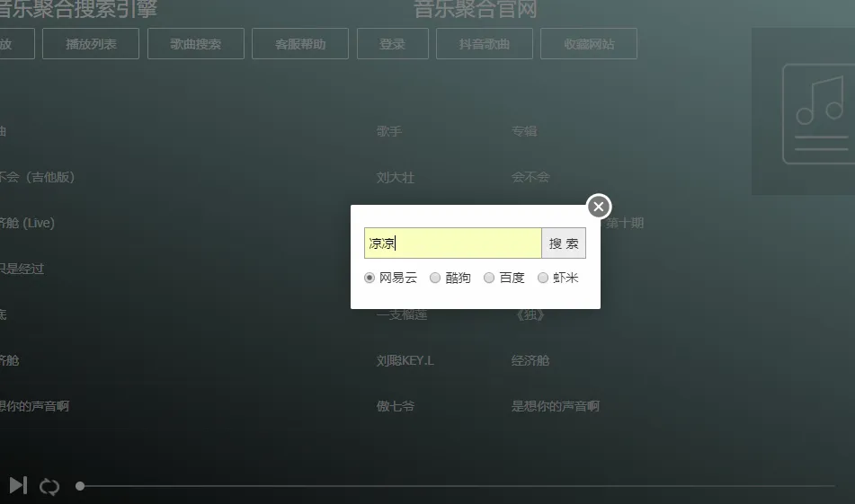Open the 播放列表 tab

point(91,44)
